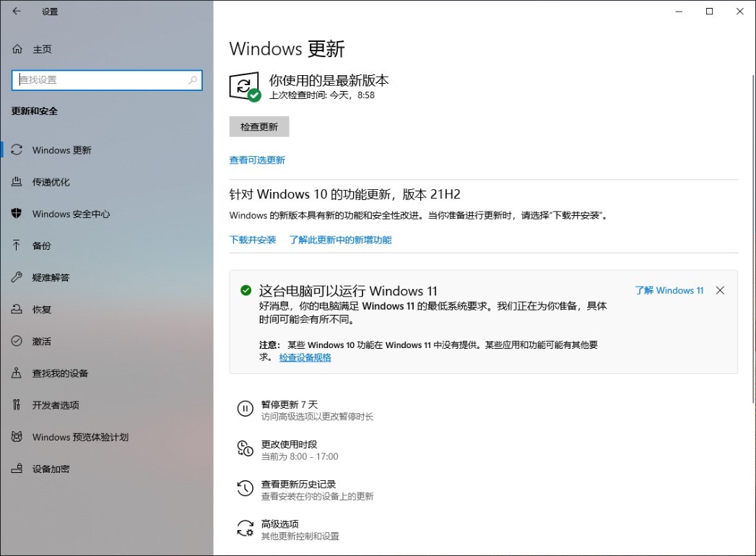
Task: Open 传递优化 settings
Action: point(107,182)
